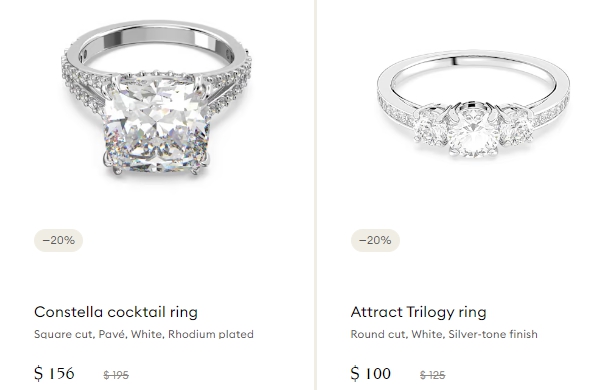
Task: Open the Constella cocktail ring product image
Action: (x=157, y=97)
